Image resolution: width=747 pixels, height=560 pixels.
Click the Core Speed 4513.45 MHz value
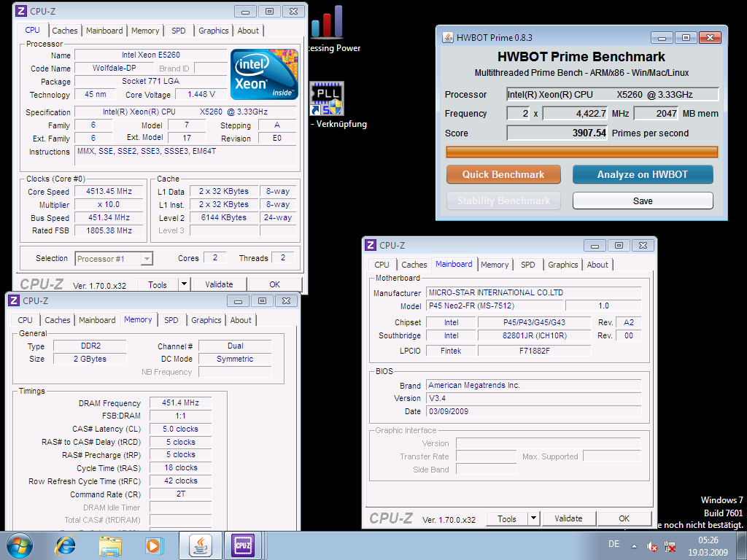(109, 192)
